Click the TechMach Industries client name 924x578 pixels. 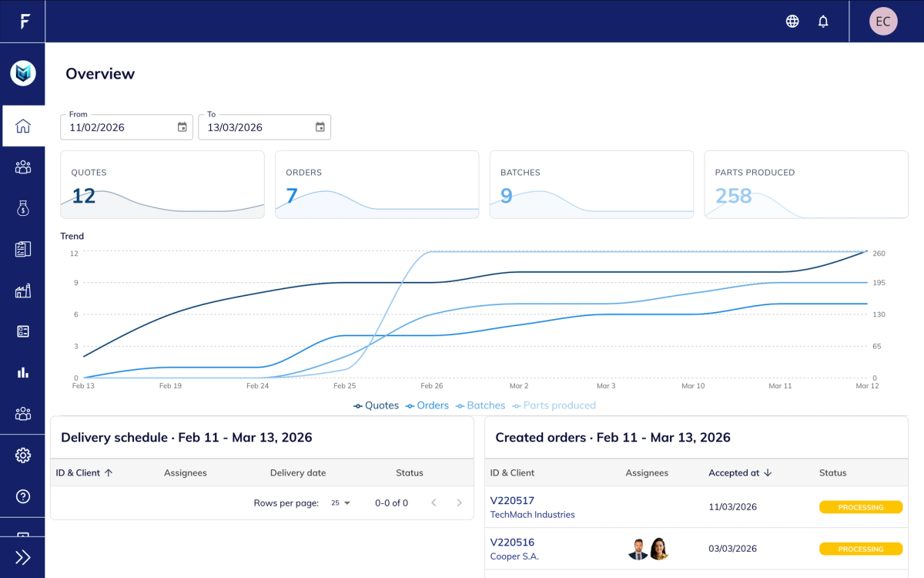533,515
